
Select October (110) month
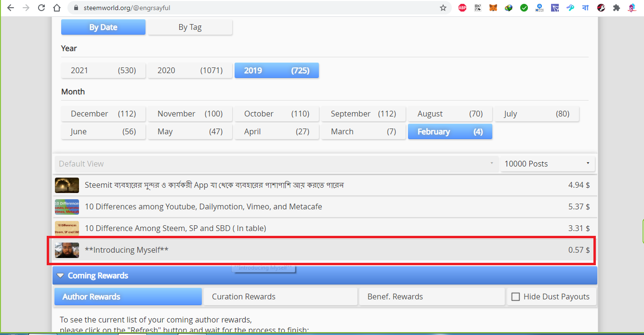coord(276,114)
